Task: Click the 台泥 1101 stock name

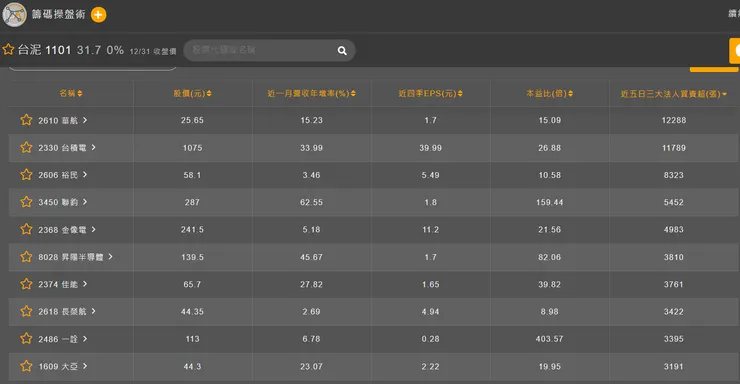Action: tap(44, 50)
